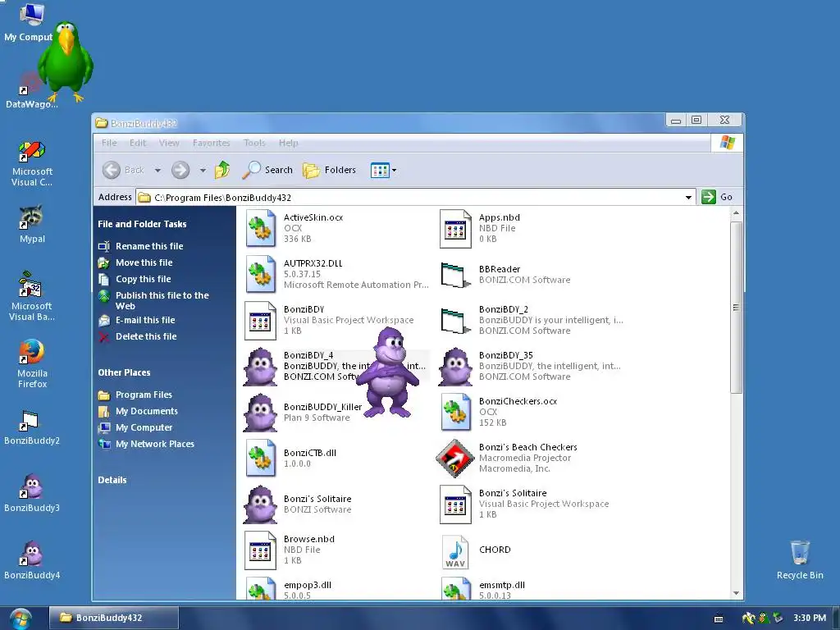840x630 pixels.
Task: Open My Network Places link
Action: [155, 444]
